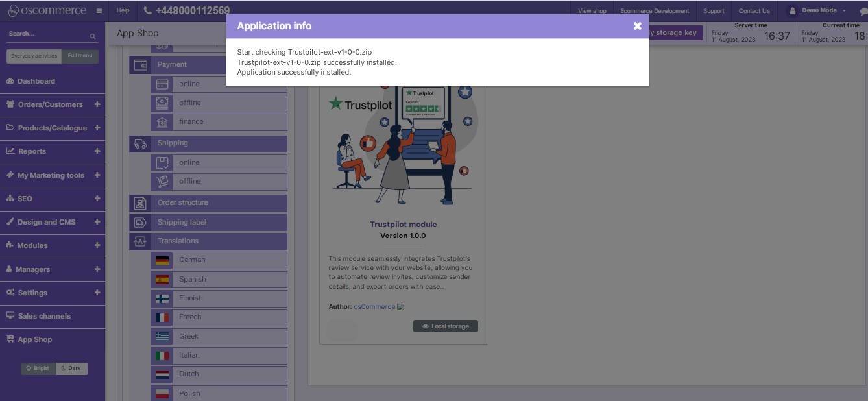This screenshot has width=868, height=401.
Task: Click the Finnish flag icon
Action: (162, 298)
